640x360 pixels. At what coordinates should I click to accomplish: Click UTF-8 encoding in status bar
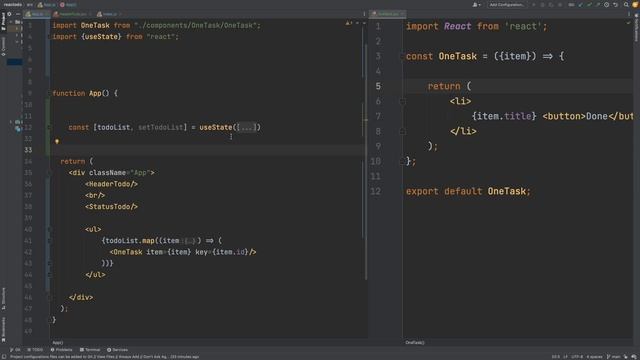click(577, 357)
